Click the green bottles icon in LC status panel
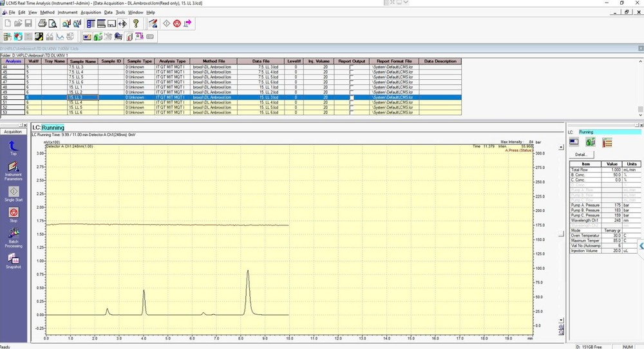 point(590,142)
